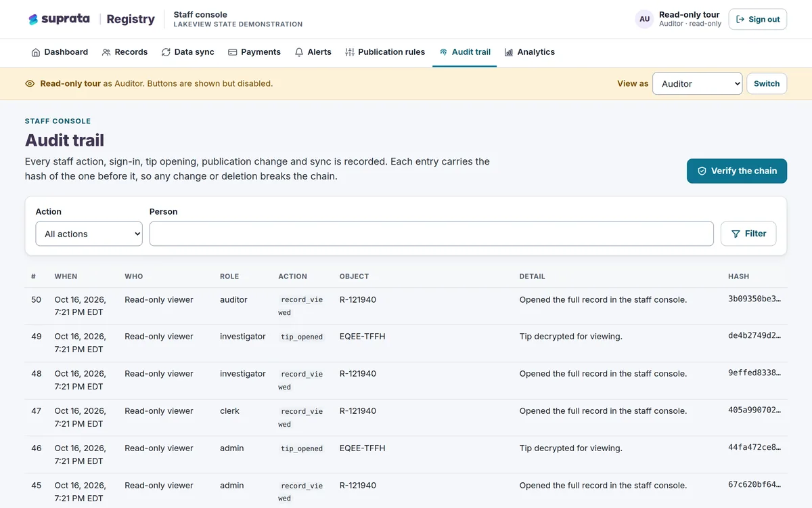Click R-121940 object in row 48
812x508 pixels.
click(x=358, y=374)
